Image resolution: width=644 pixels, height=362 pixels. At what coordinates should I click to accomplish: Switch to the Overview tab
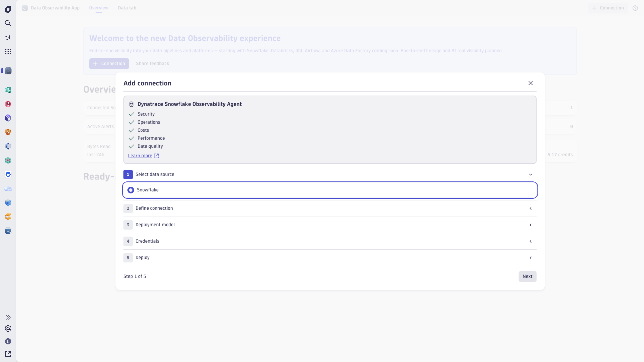(99, 8)
